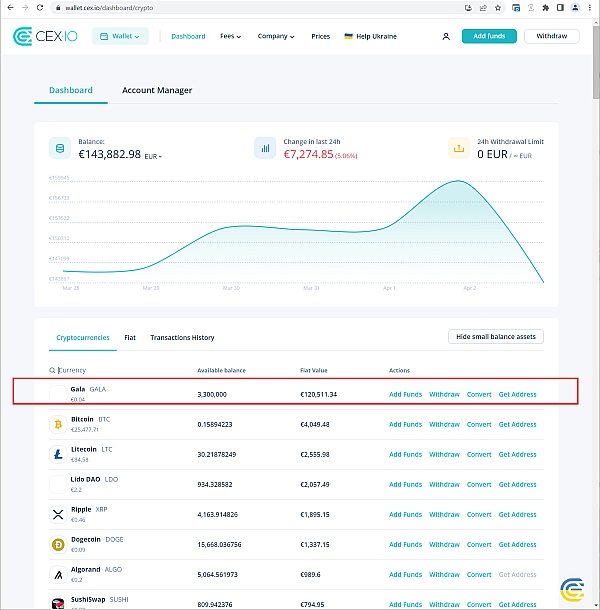Open Help Ukraine link
The image size is (600, 610).
371,36
